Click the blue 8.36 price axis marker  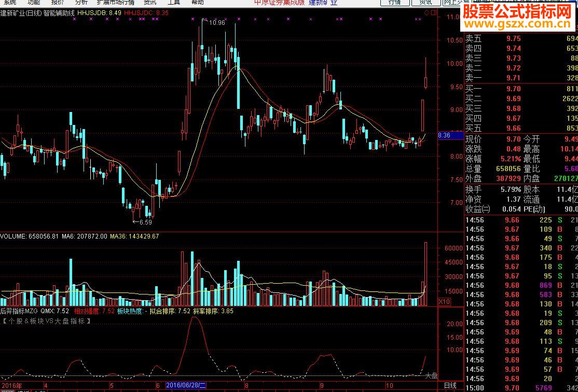(450, 135)
